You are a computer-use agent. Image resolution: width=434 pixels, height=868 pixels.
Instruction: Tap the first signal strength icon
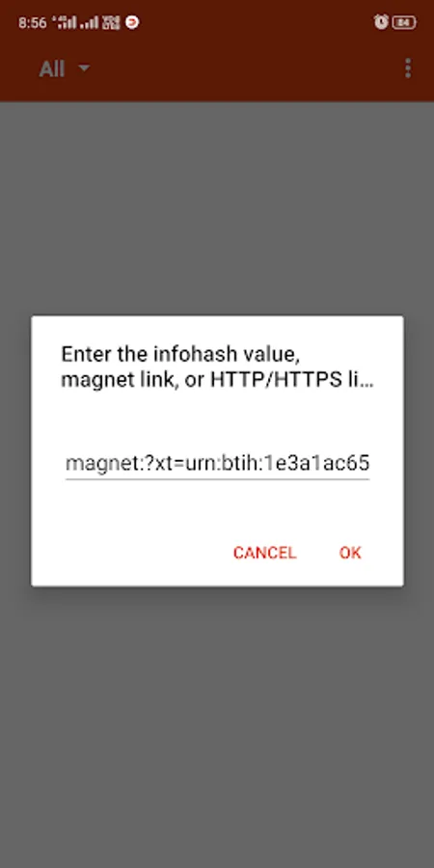(66, 23)
